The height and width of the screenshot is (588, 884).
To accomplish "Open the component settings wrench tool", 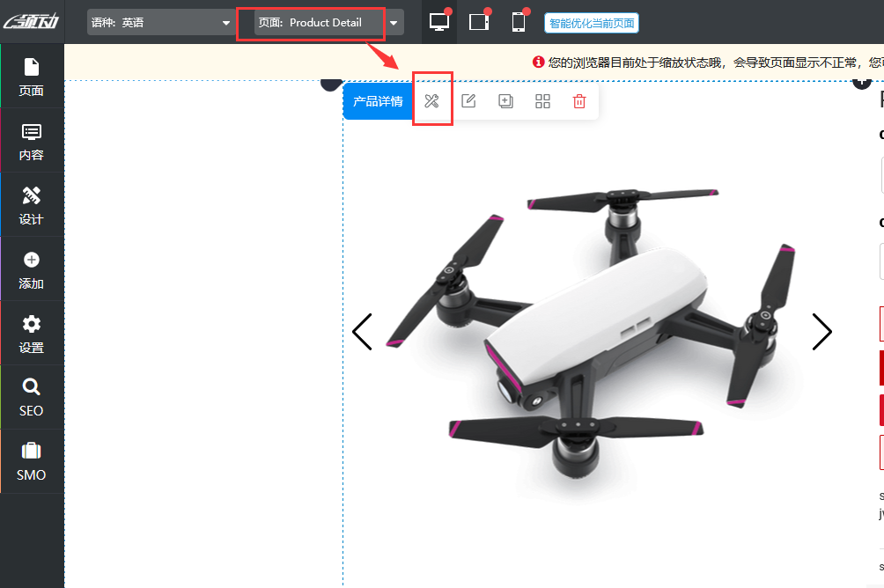I will click(x=431, y=100).
